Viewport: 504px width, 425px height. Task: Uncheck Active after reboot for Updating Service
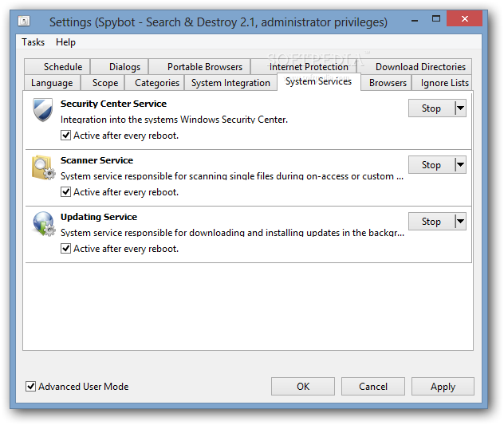(x=65, y=249)
